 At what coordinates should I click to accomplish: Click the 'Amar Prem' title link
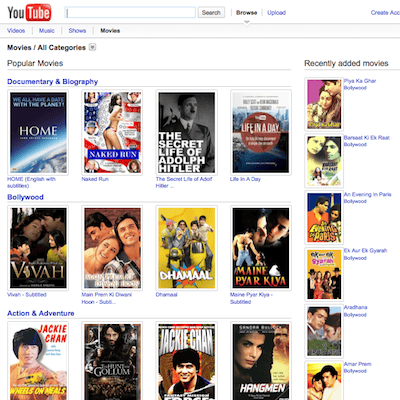click(x=358, y=364)
